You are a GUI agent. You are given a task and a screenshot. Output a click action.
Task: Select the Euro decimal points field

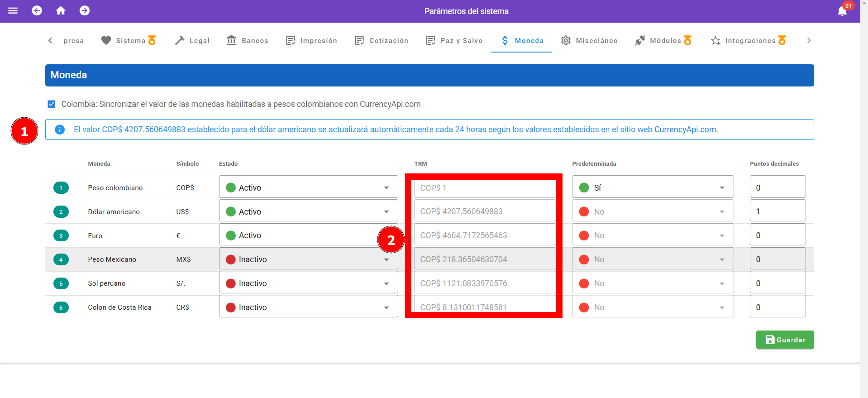pos(777,235)
